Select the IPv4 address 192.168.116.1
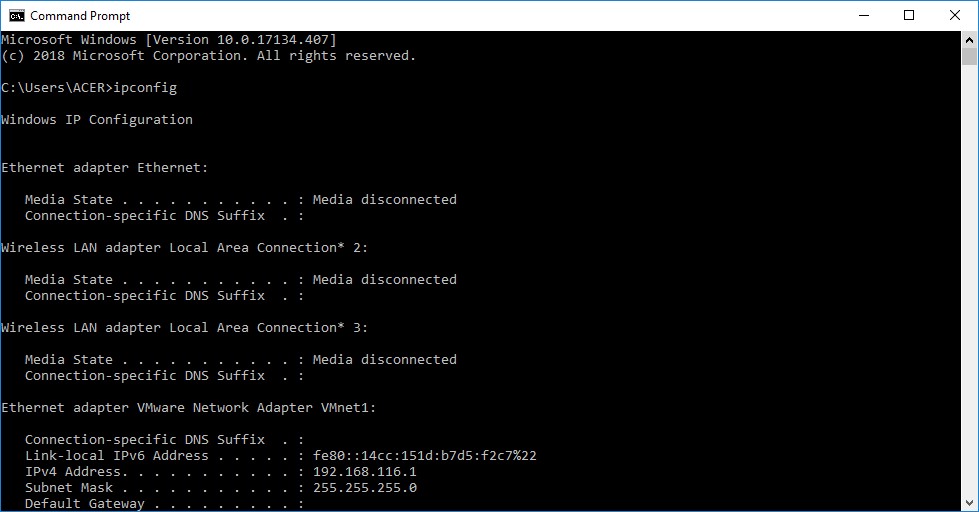 (x=365, y=472)
